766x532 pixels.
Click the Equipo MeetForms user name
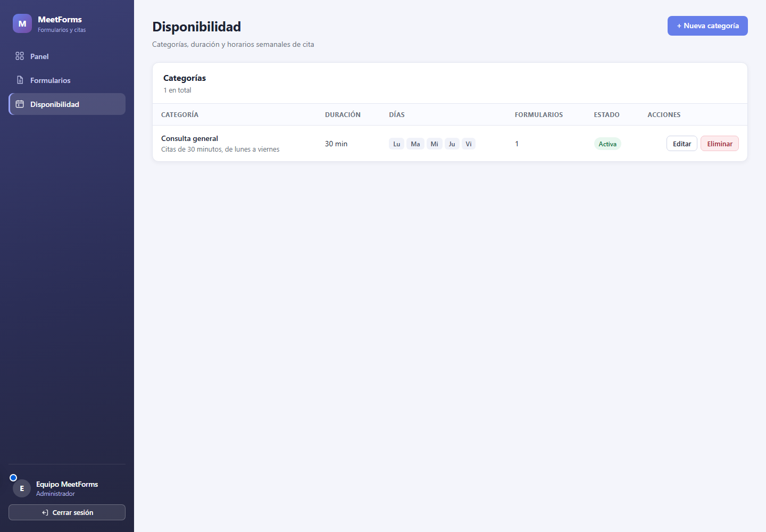click(x=67, y=484)
